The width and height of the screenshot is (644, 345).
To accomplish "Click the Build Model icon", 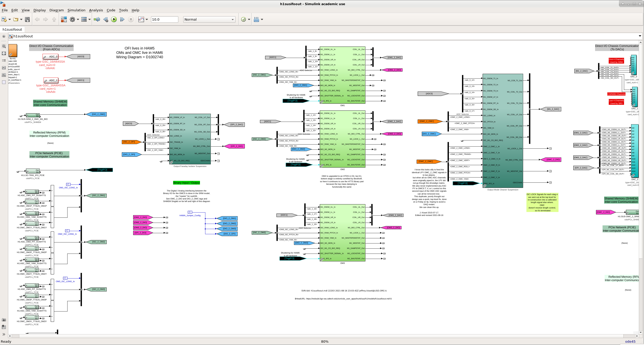I will click(256, 19).
